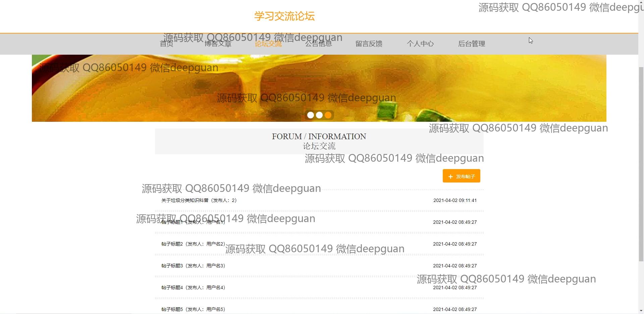This screenshot has width=644, height=314.
Task: Click the vertical page scrollbar thumb
Action: [x=641, y=164]
